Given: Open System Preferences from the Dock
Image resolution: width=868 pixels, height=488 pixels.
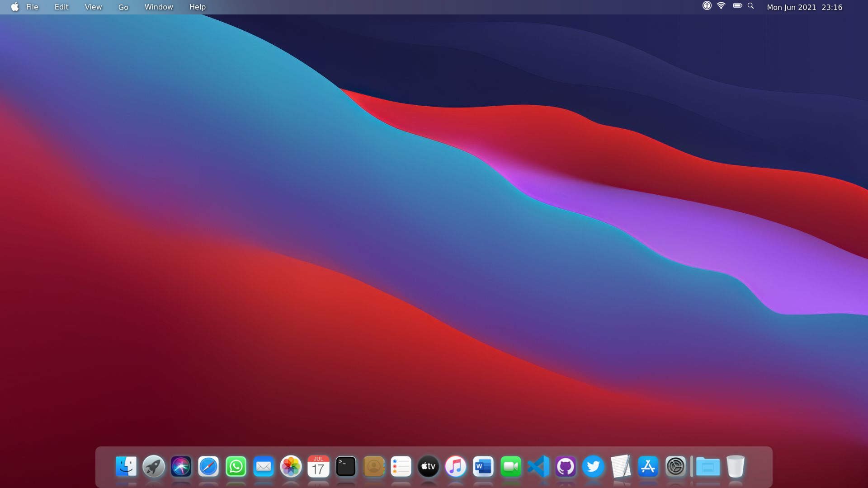Looking at the screenshot, I should (675, 466).
